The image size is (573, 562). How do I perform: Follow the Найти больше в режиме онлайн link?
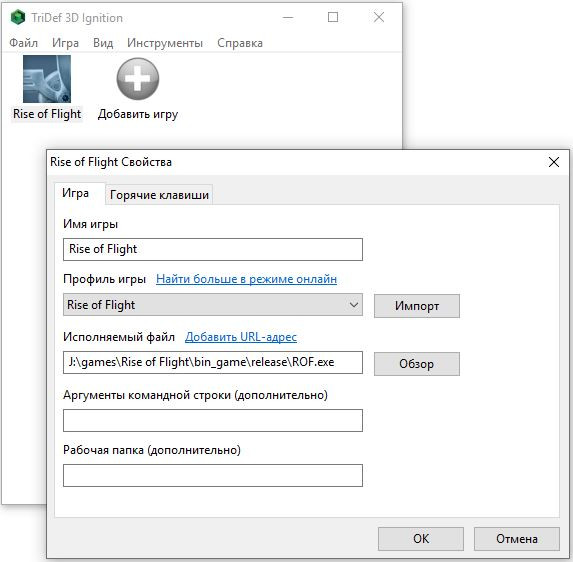[246, 279]
